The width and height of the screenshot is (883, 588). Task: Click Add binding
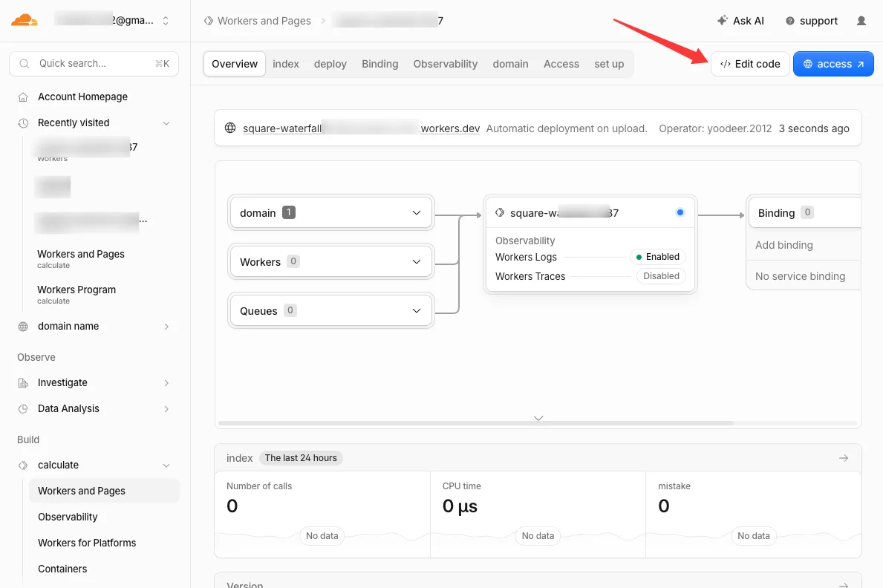pos(784,245)
